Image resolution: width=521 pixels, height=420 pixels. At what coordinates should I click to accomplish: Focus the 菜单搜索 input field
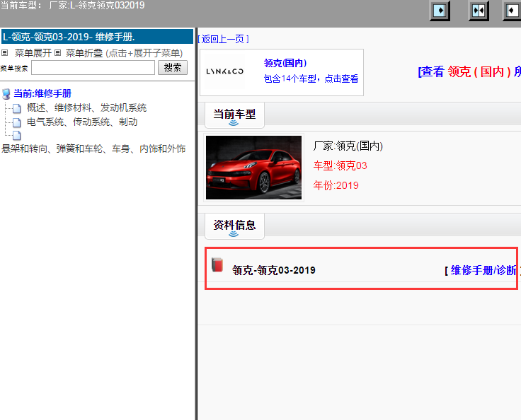(x=93, y=68)
